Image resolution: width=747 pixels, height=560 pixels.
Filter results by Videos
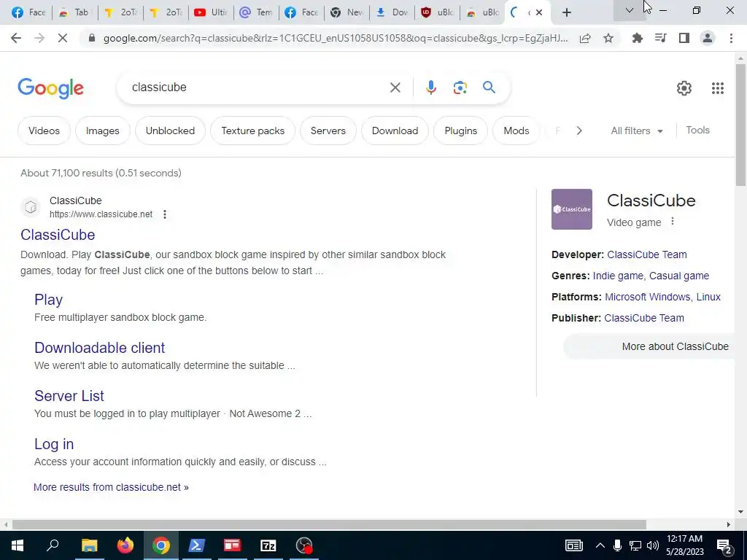coord(44,131)
